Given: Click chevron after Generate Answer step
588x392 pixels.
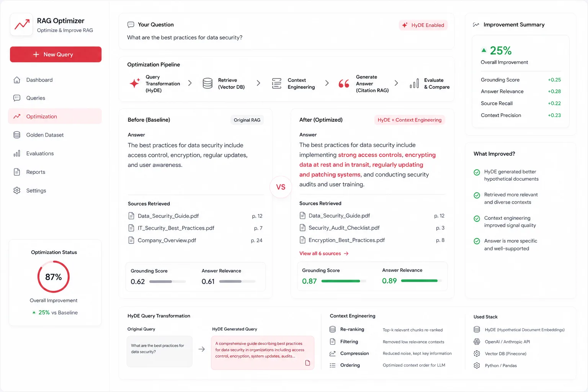Looking at the screenshot, I should tap(396, 83).
